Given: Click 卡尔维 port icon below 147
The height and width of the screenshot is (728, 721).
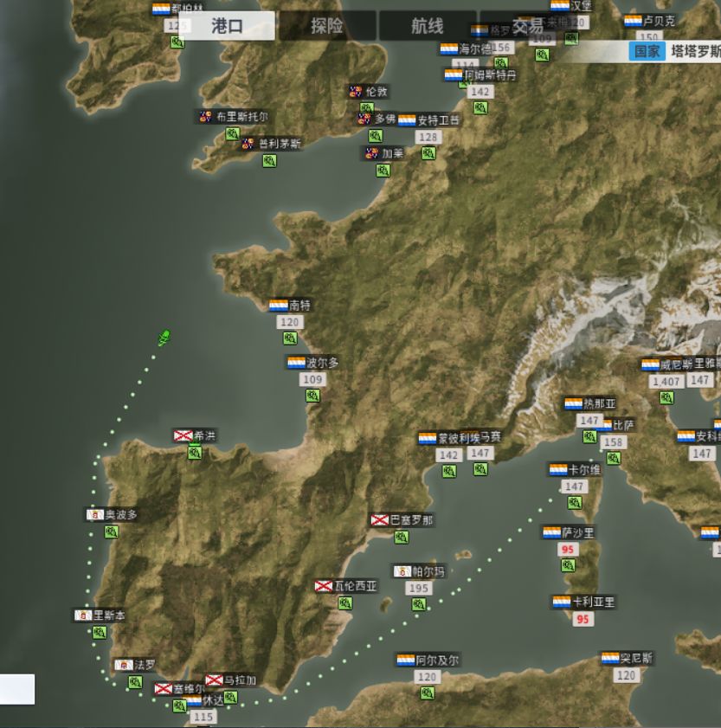Looking at the screenshot, I should point(575,502).
